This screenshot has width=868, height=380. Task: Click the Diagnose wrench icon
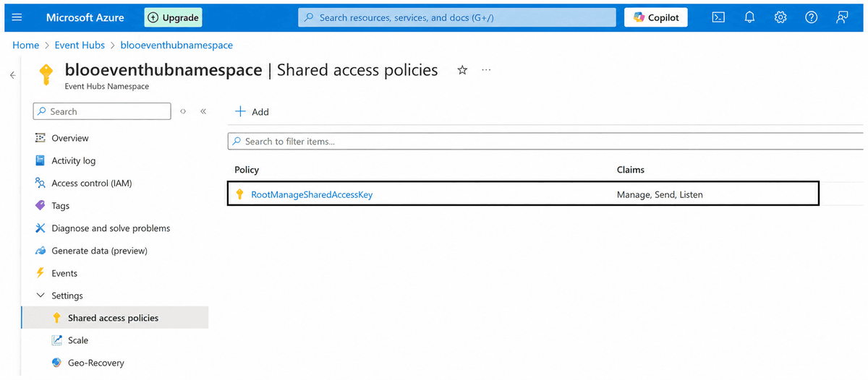coord(40,228)
